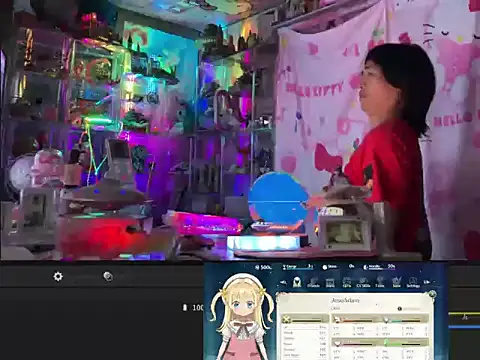Image resolution: width=480 pixels, height=360 pixels.
Task: Close the character stats panel corner button
Action: 432,294
